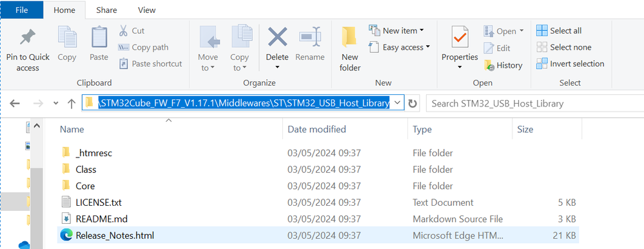644x249 pixels.
Task: Open file History
Action: (x=503, y=65)
